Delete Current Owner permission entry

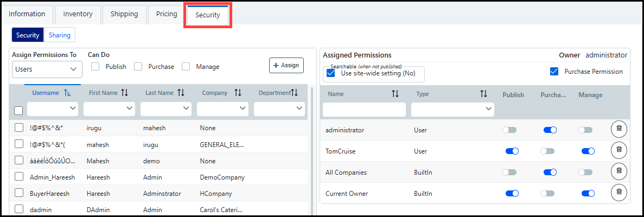tap(619, 193)
